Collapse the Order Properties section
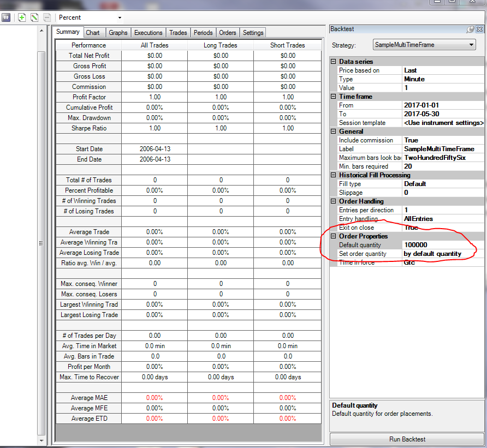Screen dimensions: 487x448 pos(333,236)
